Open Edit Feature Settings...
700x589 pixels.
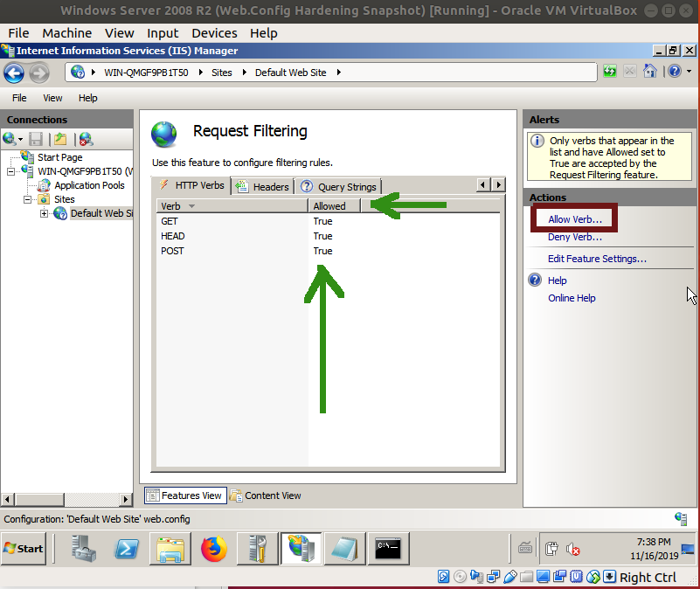[598, 259]
